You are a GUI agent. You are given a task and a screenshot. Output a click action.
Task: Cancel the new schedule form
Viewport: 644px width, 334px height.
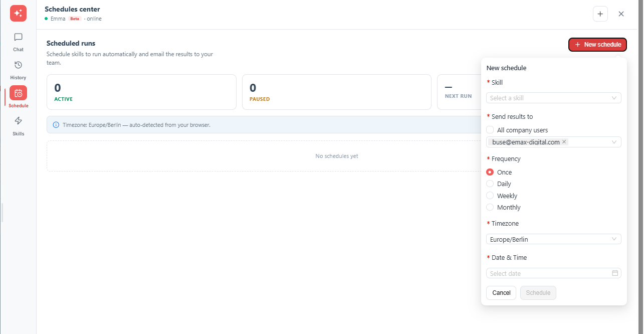click(x=501, y=293)
